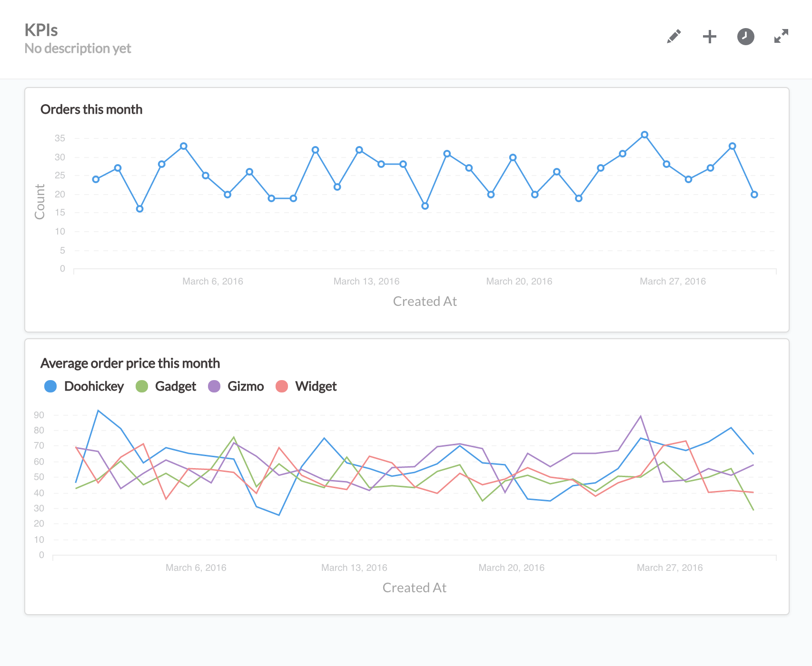This screenshot has width=812, height=666.
Task: Select the KPIs dashboard title
Action: (41, 30)
